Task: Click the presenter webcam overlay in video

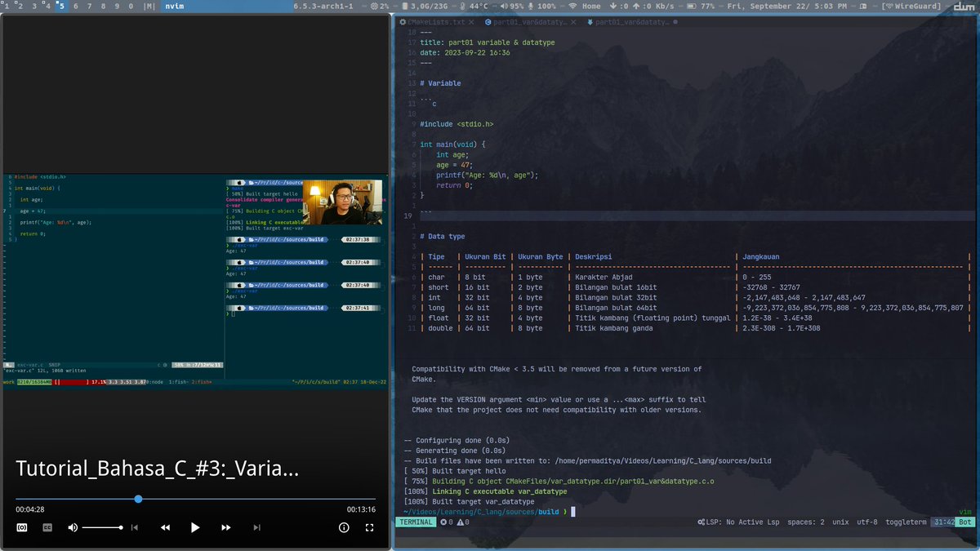Action: tap(343, 202)
